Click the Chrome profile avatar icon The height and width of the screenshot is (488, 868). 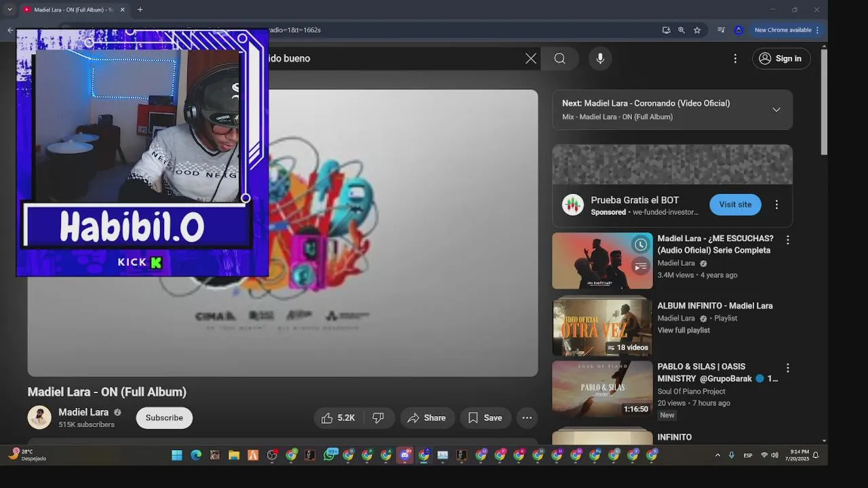[738, 30]
